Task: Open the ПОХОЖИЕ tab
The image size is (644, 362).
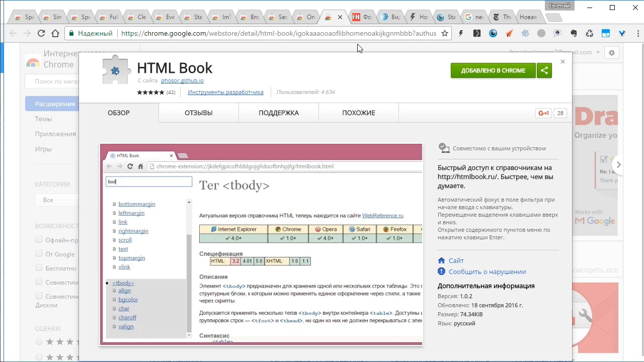Action: [x=359, y=113]
